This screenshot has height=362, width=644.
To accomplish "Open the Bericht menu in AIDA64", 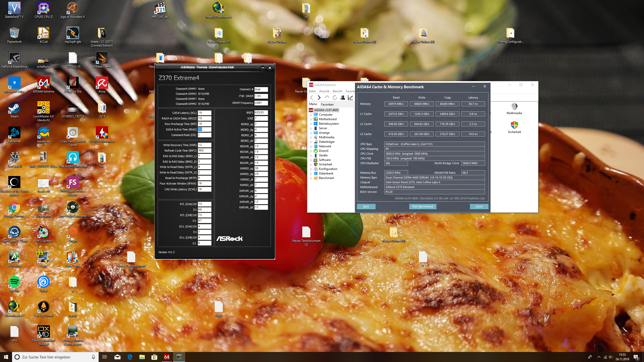I will coord(337,91).
